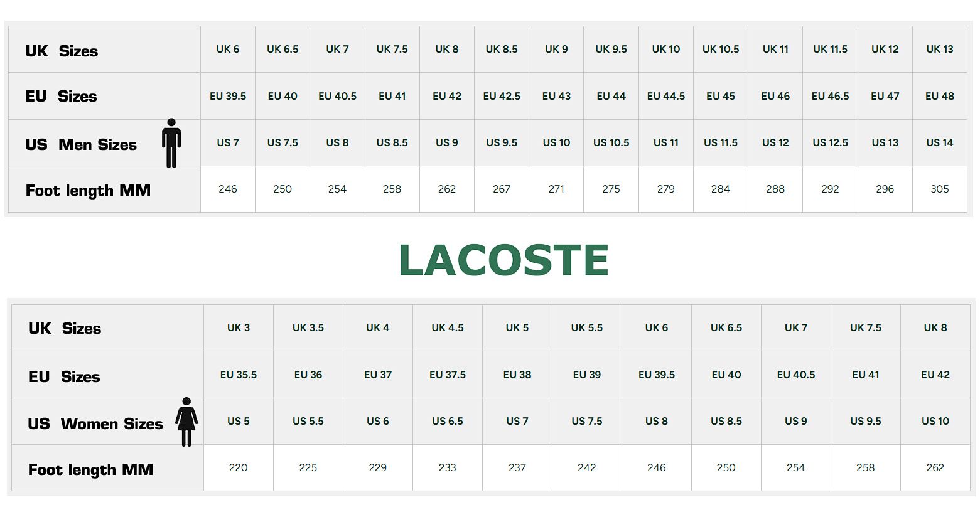The height and width of the screenshot is (527, 980).
Task: Select the US Women Sizes row header
Action: (95, 423)
